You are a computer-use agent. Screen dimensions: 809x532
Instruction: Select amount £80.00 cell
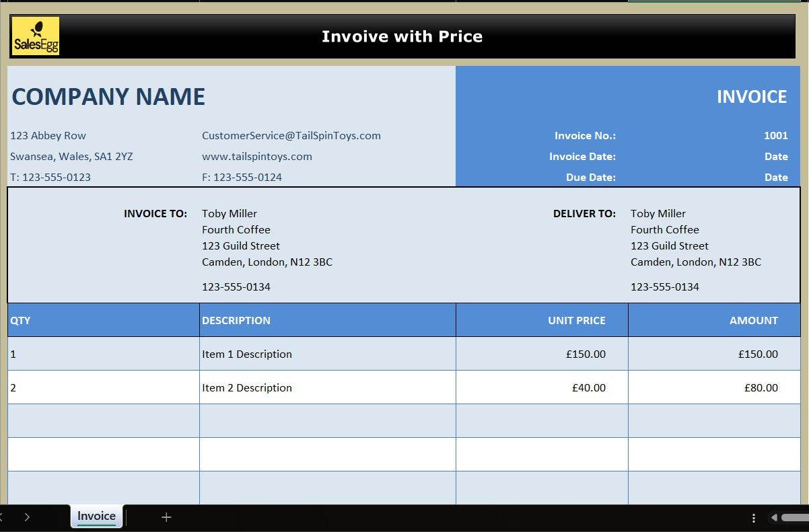pyautogui.click(x=714, y=387)
